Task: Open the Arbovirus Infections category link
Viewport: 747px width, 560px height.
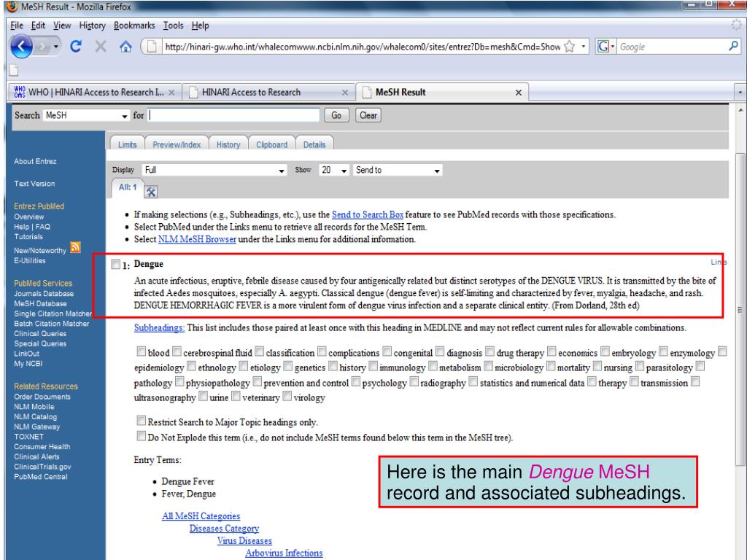Action: [x=284, y=553]
